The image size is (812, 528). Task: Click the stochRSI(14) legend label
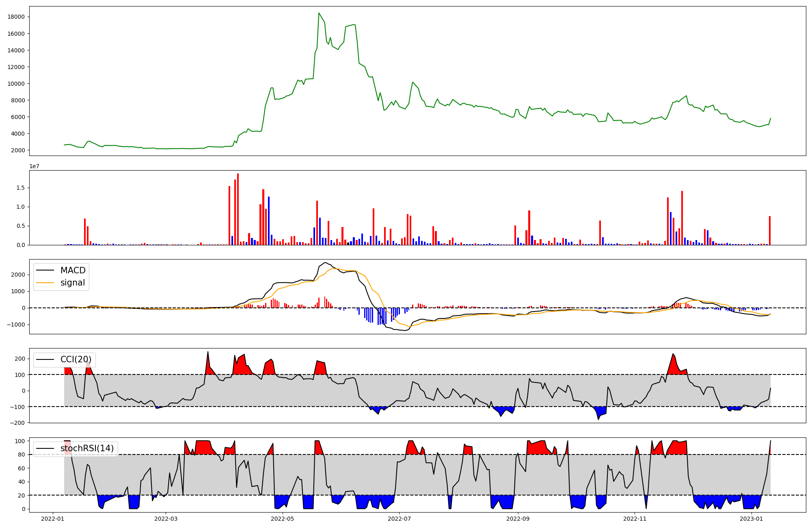click(87, 448)
